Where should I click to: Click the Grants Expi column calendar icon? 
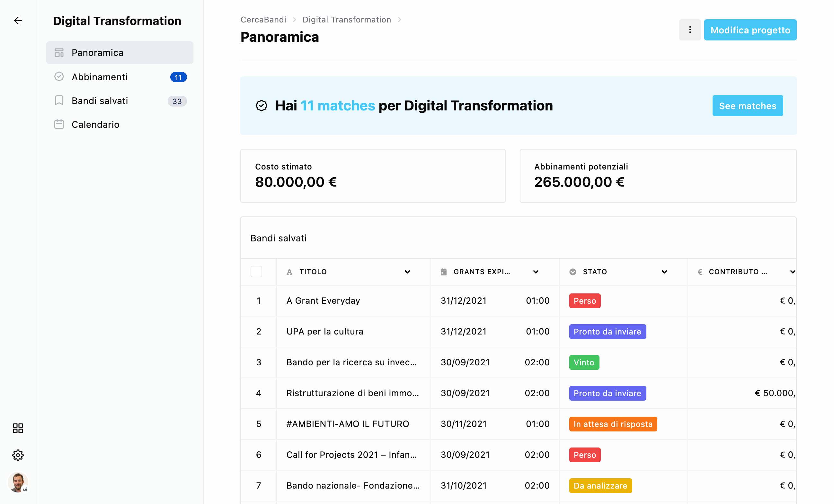click(x=443, y=272)
